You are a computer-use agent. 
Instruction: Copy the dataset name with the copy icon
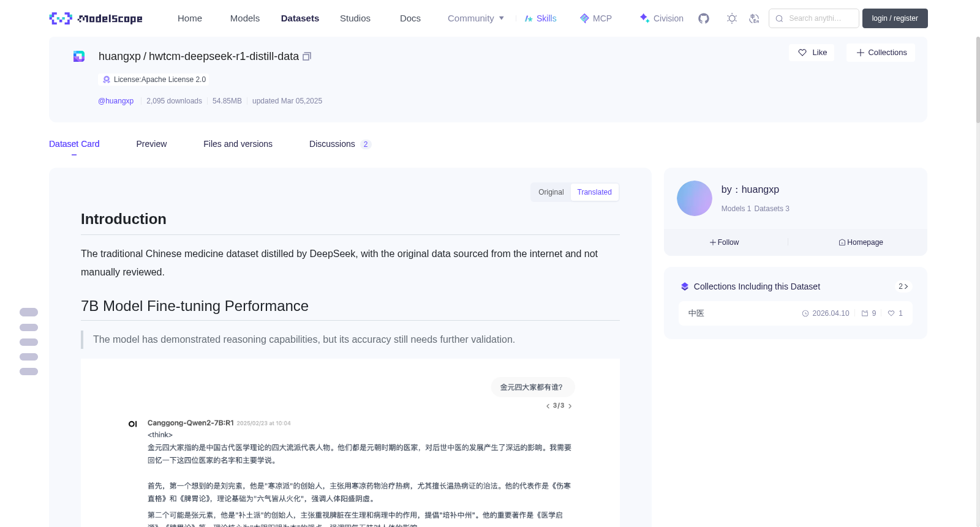point(307,56)
